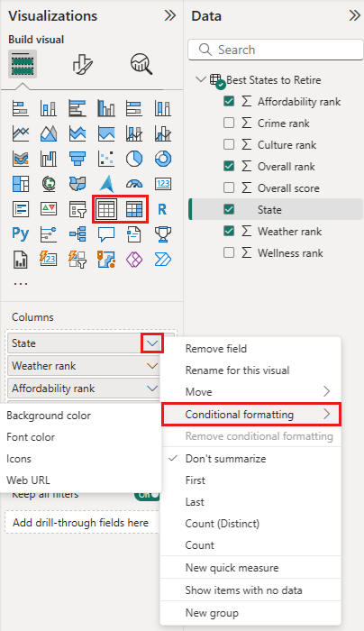Check the Culture rank field

click(x=229, y=144)
